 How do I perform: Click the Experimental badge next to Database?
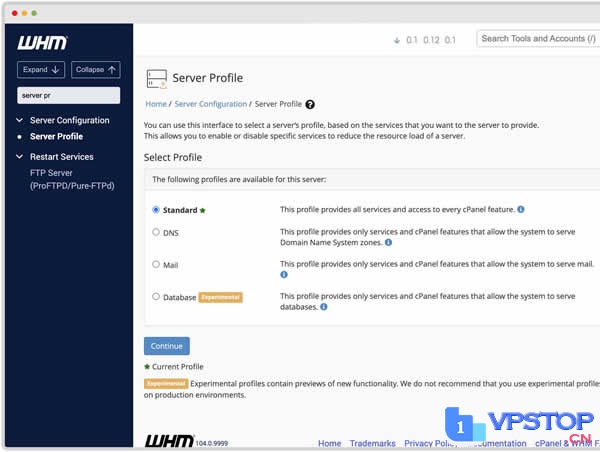[x=220, y=297]
